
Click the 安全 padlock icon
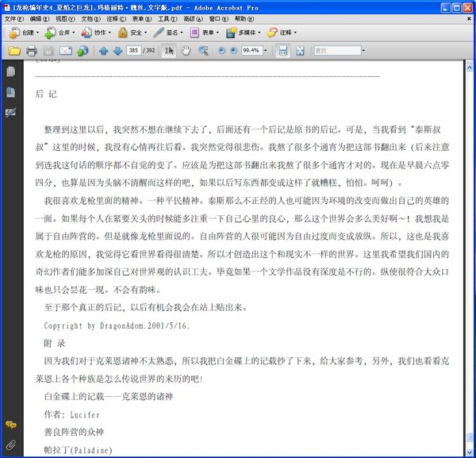tap(123, 33)
